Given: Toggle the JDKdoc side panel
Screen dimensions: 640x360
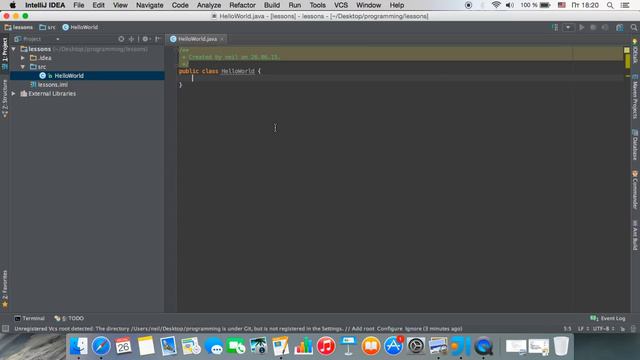Looking at the screenshot, I should (635, 51).
